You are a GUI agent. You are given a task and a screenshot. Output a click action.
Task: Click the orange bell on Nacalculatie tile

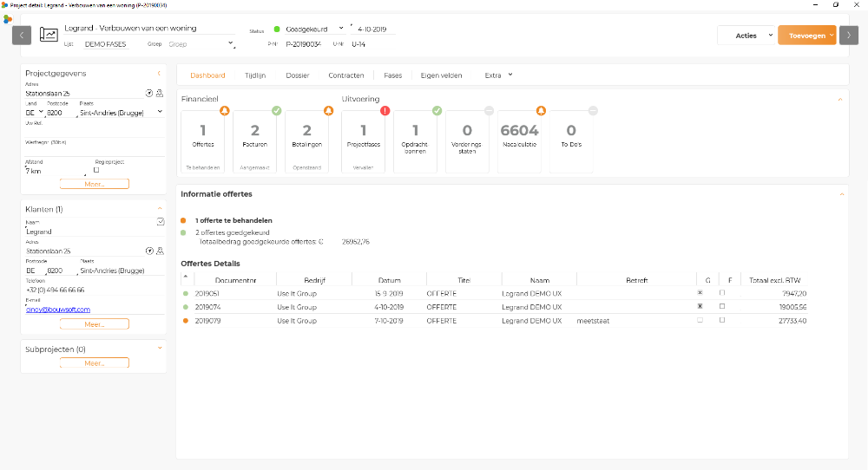point(541,111)
